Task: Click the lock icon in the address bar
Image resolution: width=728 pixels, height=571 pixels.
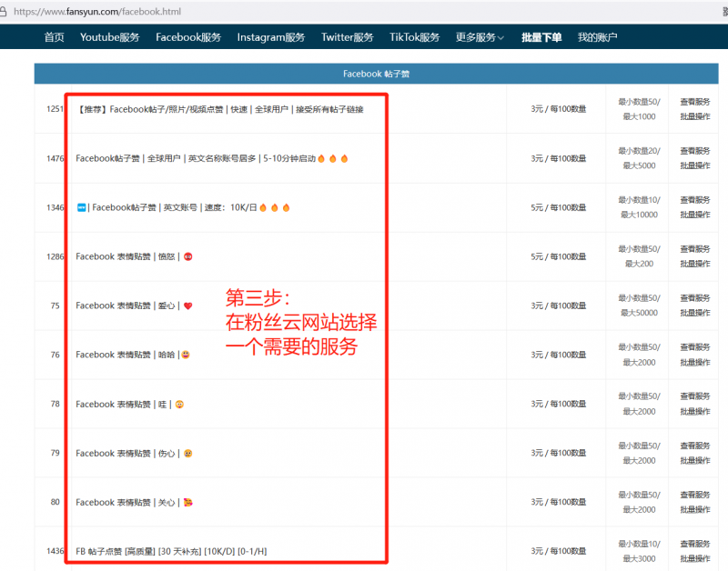Action: click(x=3, y=12)
